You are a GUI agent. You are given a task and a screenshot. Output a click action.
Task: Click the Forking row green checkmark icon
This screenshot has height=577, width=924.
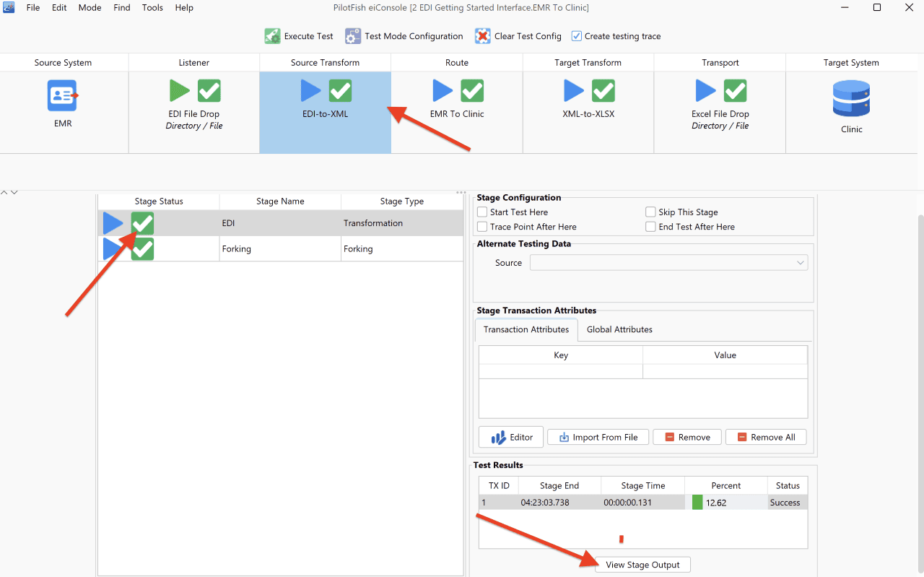click(x=142, y=249)
